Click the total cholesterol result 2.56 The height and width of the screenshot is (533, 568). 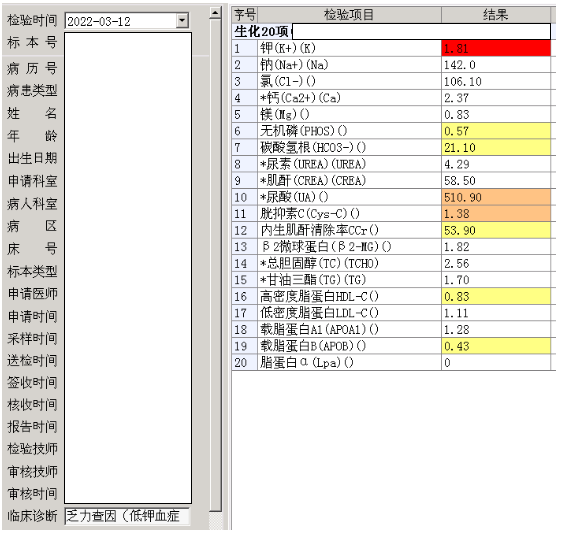pos(496,263)
